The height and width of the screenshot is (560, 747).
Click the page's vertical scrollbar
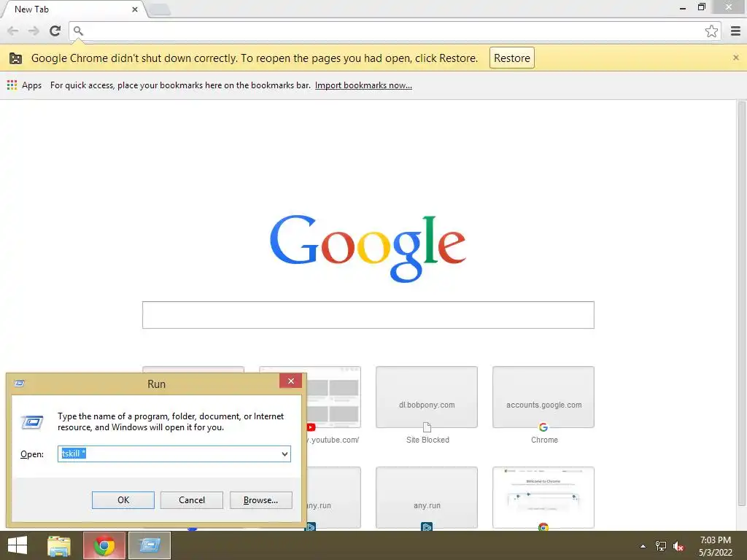click(741, 303)
